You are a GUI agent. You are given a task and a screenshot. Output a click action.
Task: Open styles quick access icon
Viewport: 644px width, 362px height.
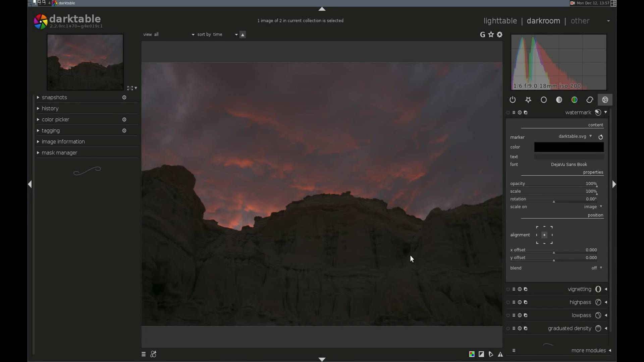tap(153, 354)
